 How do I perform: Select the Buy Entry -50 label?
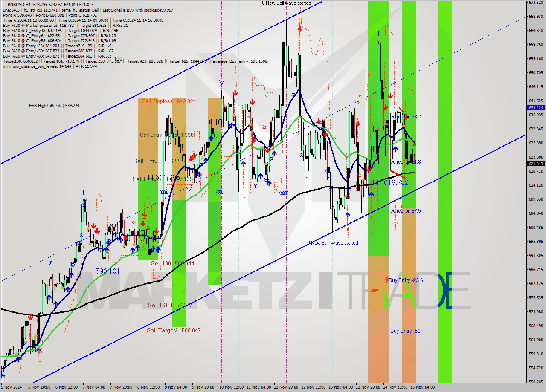405,331
